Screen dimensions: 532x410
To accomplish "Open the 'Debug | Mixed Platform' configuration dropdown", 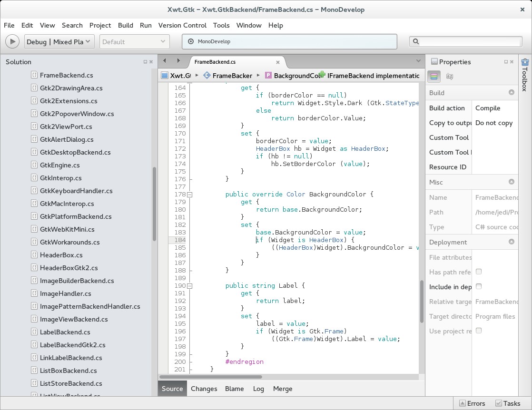I will [x=59, y=41].
